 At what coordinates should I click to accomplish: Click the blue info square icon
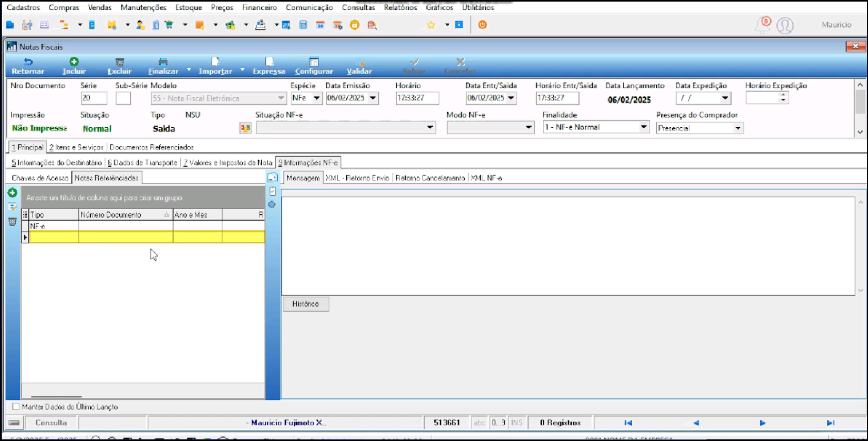pyautogui.click(x=459, y=25)
